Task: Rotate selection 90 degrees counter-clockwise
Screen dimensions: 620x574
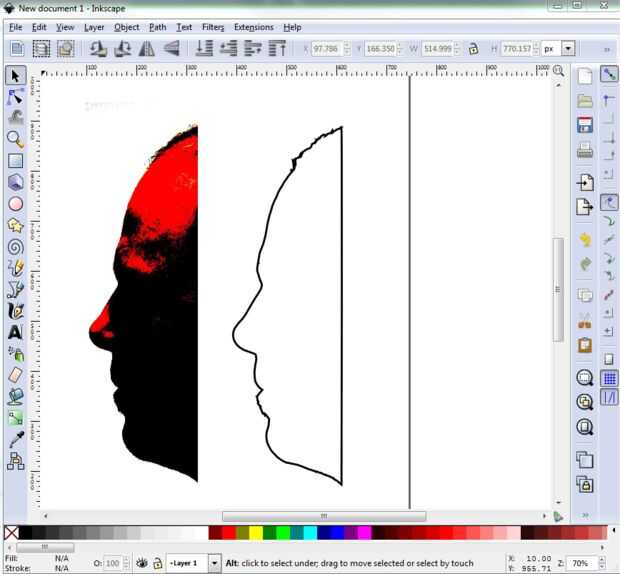Action: click(x=98, y=49)
